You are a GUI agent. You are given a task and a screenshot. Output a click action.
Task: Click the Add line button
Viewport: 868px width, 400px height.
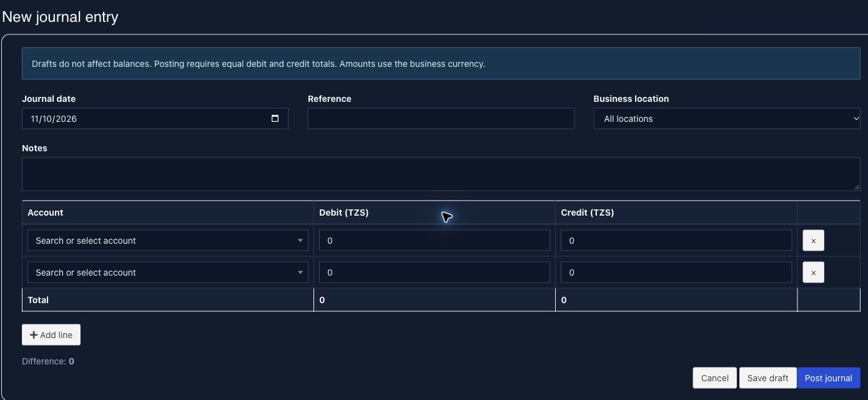(x=51, y=335)
